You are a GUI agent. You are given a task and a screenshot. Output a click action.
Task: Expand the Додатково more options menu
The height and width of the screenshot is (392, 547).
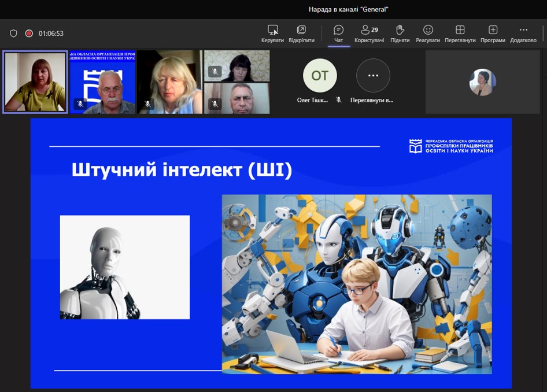(x=523, y=30)
